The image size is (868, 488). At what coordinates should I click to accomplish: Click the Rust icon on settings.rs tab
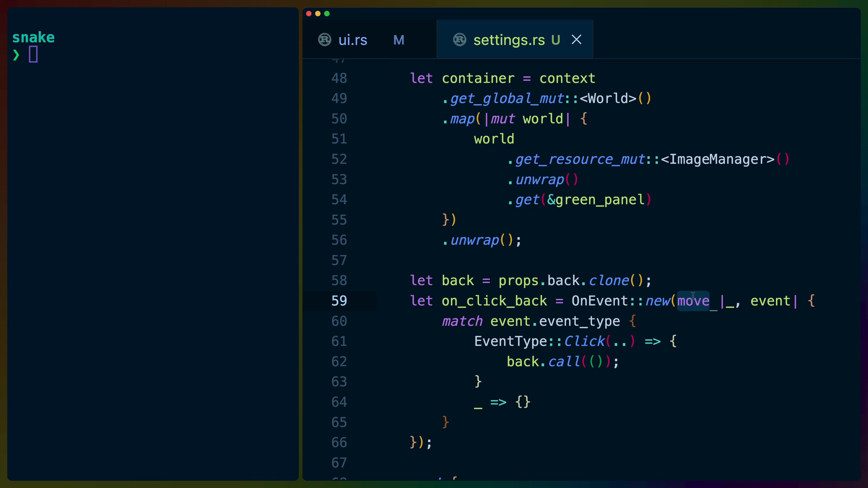pos(459,40)
